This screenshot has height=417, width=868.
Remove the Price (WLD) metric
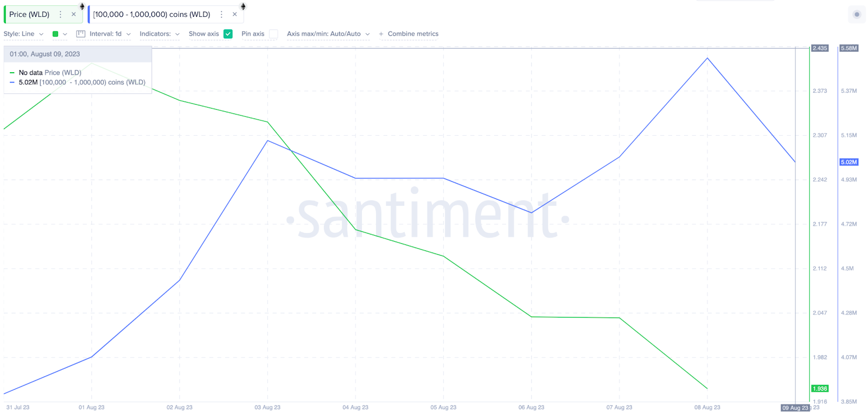pos(74,15)
